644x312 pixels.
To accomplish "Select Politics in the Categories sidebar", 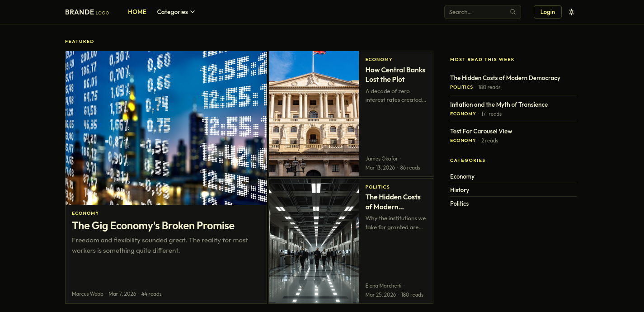I will click(x=459, y=203).
